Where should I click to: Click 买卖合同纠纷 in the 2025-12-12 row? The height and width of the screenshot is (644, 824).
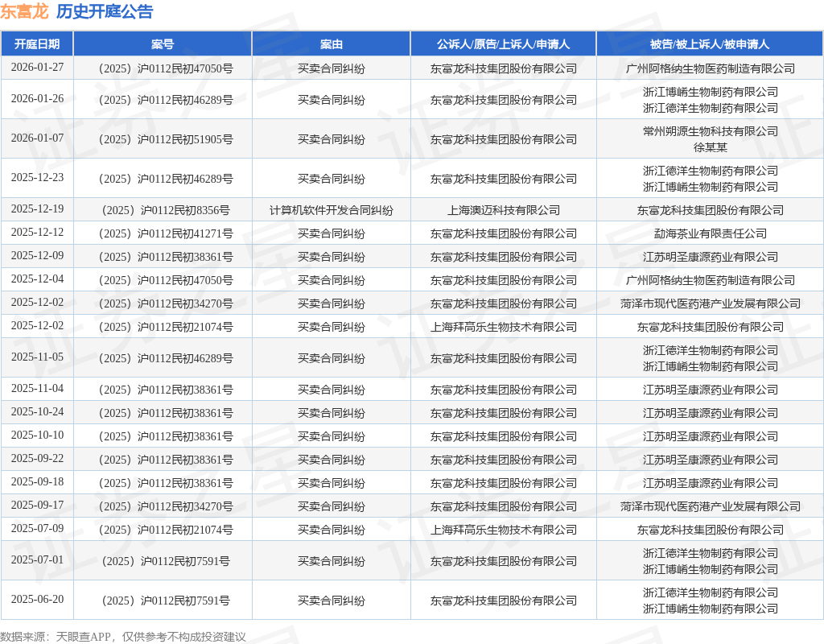[x=331, y=233]
